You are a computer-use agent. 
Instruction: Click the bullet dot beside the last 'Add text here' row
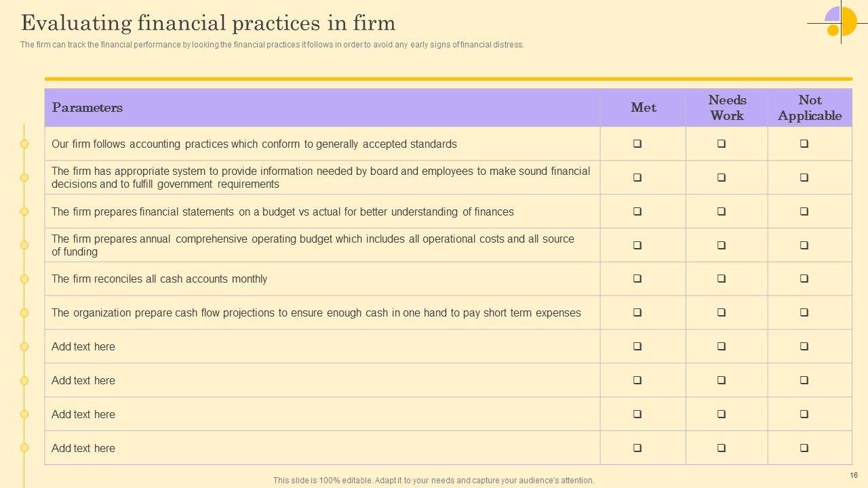[x=24, y=448]
